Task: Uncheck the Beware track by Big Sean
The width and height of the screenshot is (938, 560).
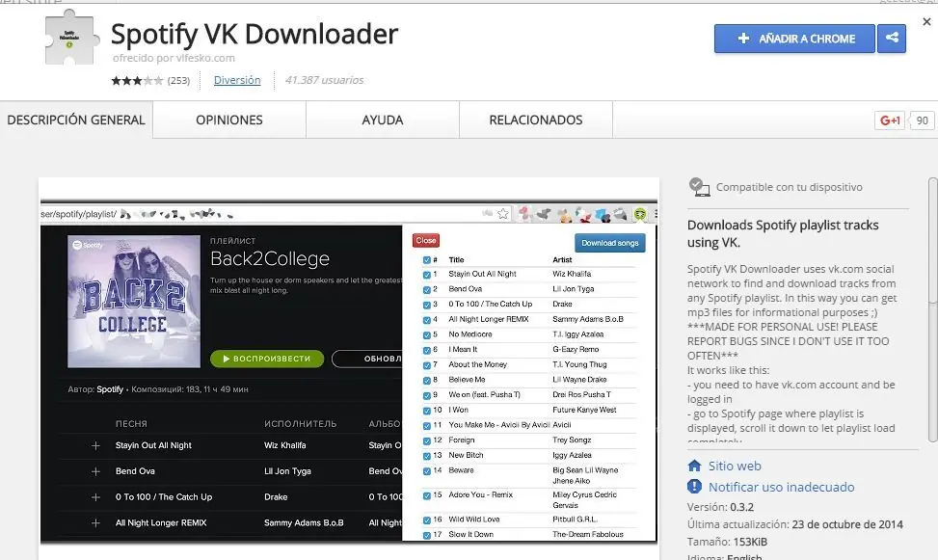Action: pyautogui.click(x=425, y=470)
